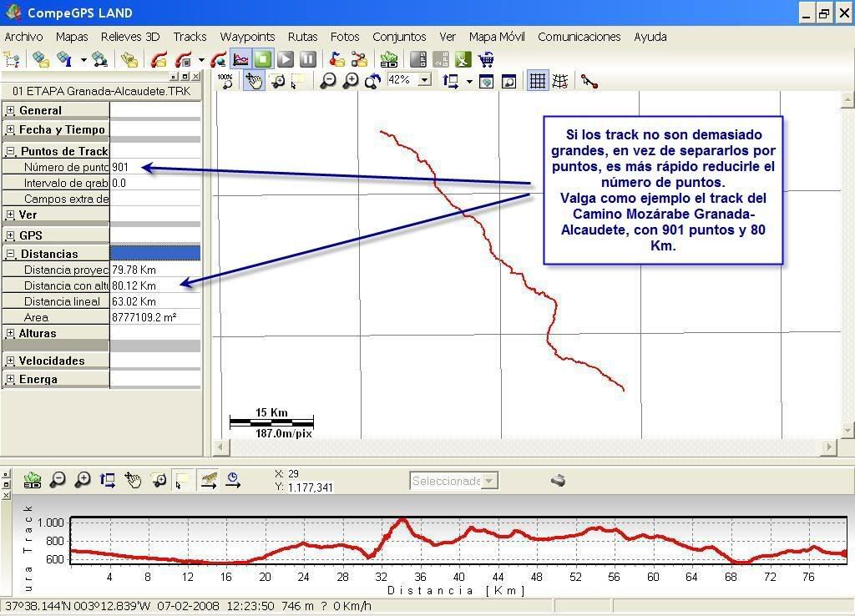Expand the General section
This screenshot has width=855, height=616.
pyautogui.click(x=10, y=110)
